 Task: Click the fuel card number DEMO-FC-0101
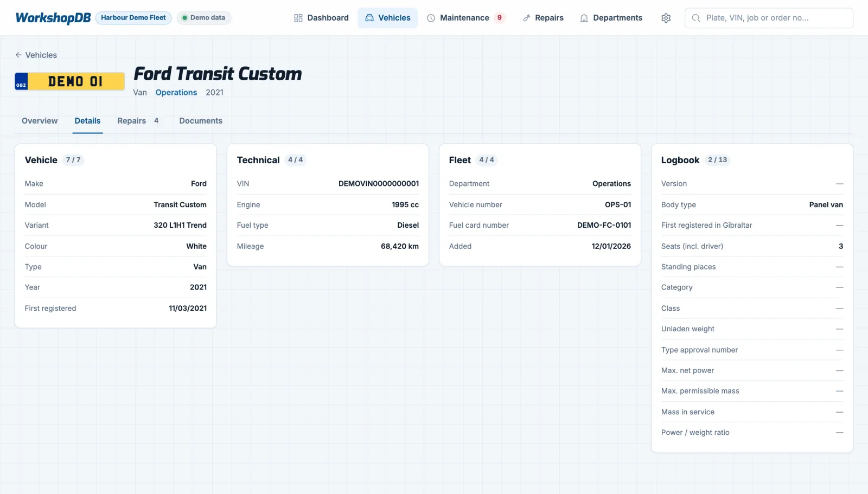[x=604, y=225]
